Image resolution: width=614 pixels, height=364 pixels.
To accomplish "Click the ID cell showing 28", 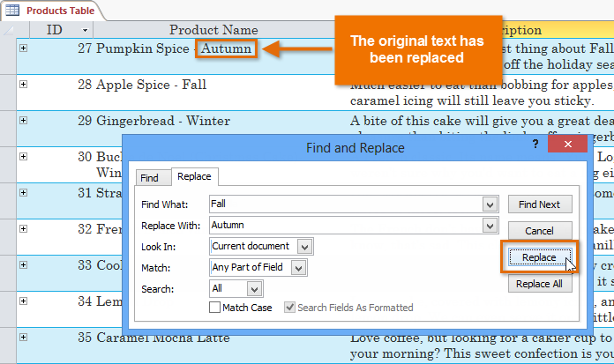I will pos(85,85).
